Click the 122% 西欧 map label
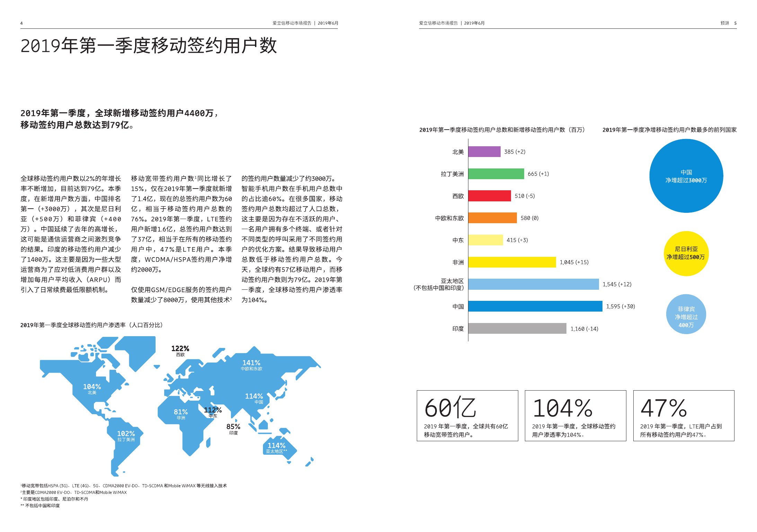The width and height of the screenshot is (757, 532). coord(180,350)
